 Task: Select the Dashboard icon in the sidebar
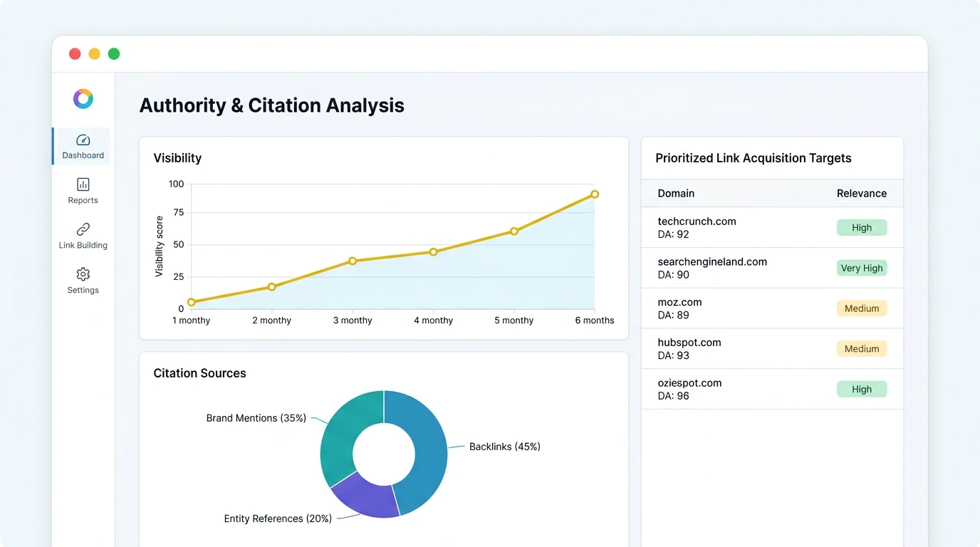tap(83, 141)
